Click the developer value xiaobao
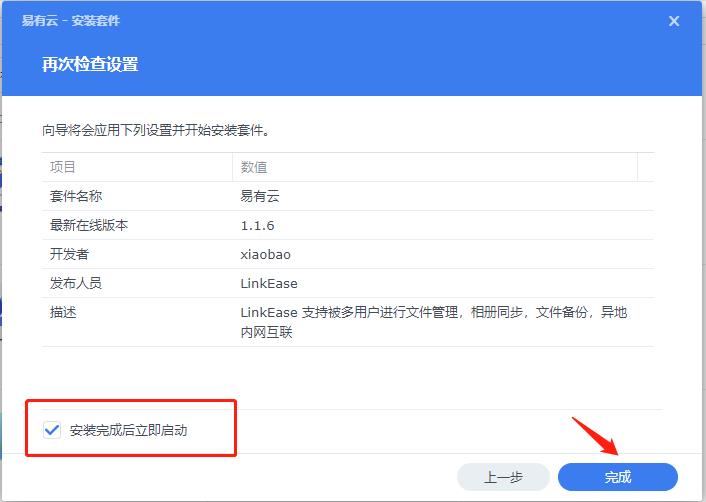The width and height of the screenshot is (706, 502). [266, 254]
